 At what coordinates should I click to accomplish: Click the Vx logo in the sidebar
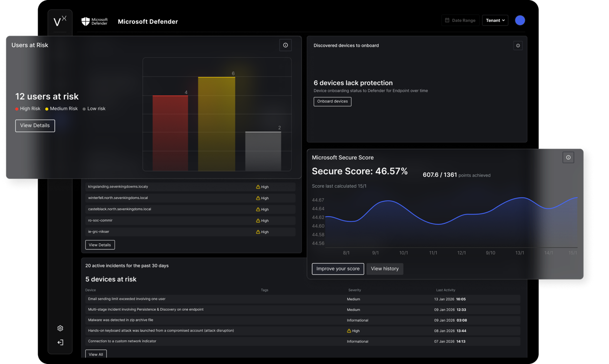click(60, 21)
